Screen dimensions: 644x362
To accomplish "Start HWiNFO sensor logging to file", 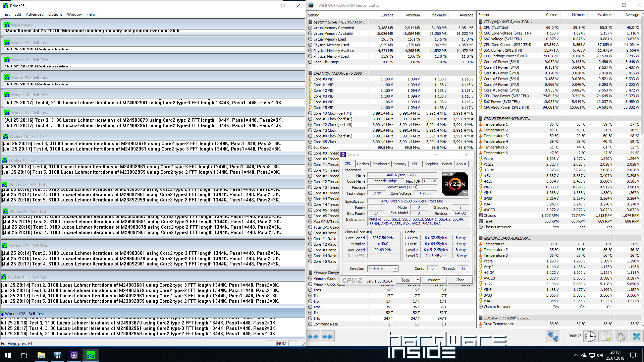I will (x=606, y=336).
